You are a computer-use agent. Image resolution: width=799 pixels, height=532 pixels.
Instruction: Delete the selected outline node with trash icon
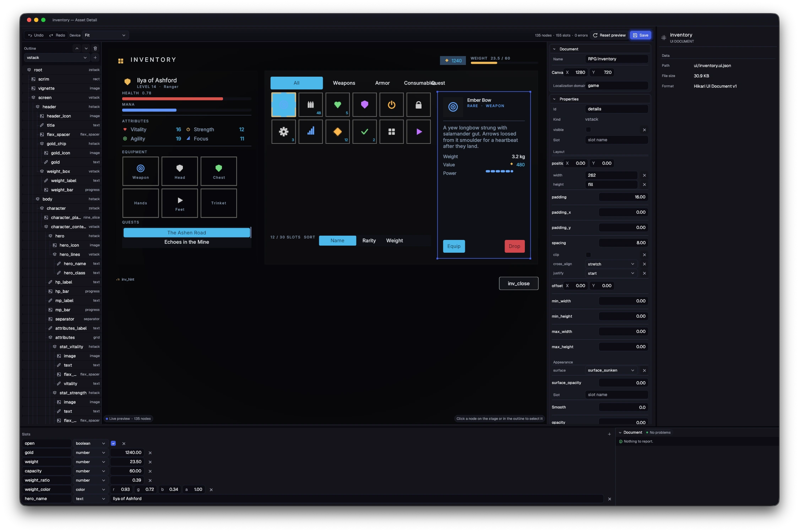[95, 48]
